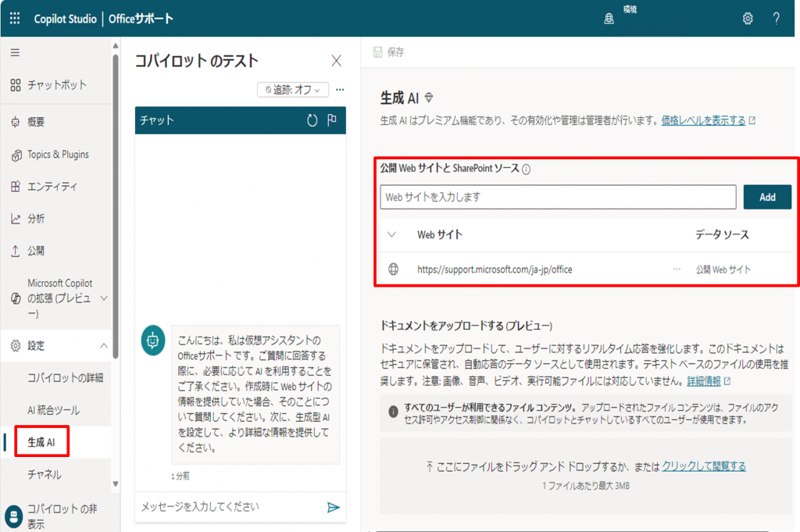Open 詳細情報 link in upload section
Viewport: 800px width, 532px height.
(704, 381)
